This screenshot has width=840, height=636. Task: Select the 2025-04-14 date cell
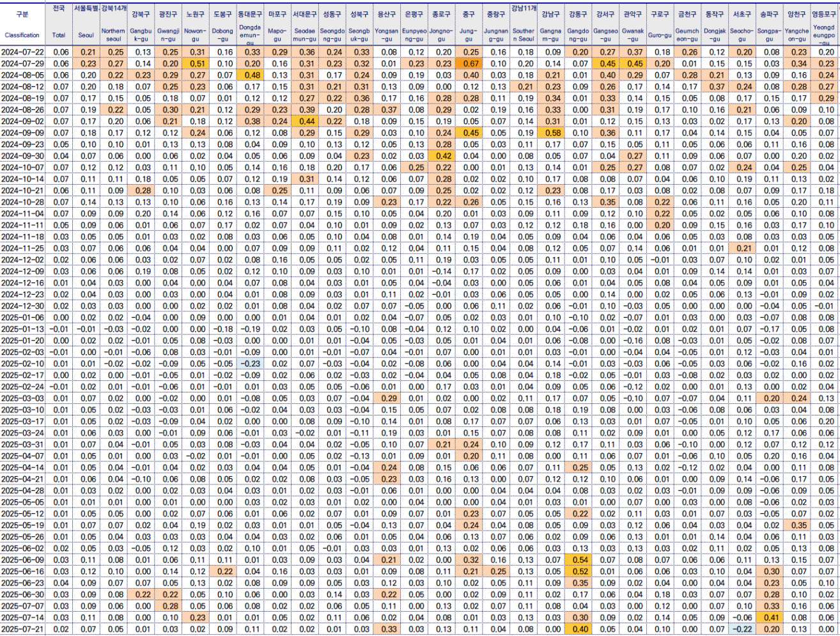[22, 467]
